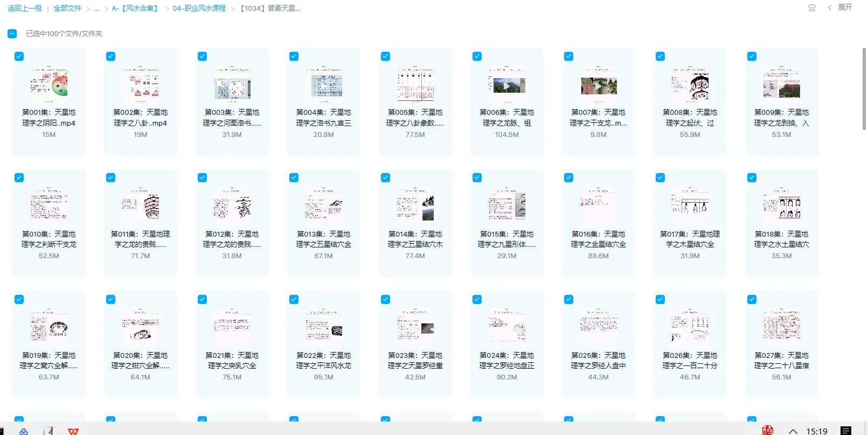Select the file name '第027集：天星地理学之二十八星宿'

(x=782, y=361)
